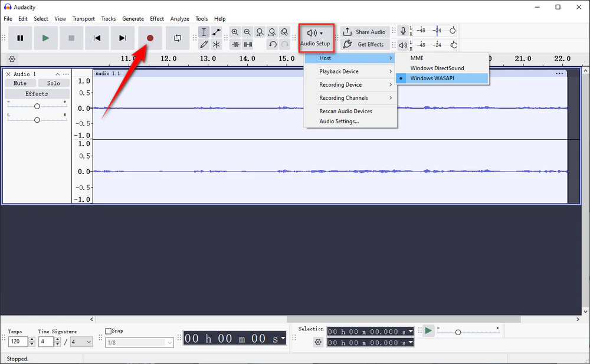
Task: Click the Zoom Out magnifier
Action: click(x=247, y=32)
